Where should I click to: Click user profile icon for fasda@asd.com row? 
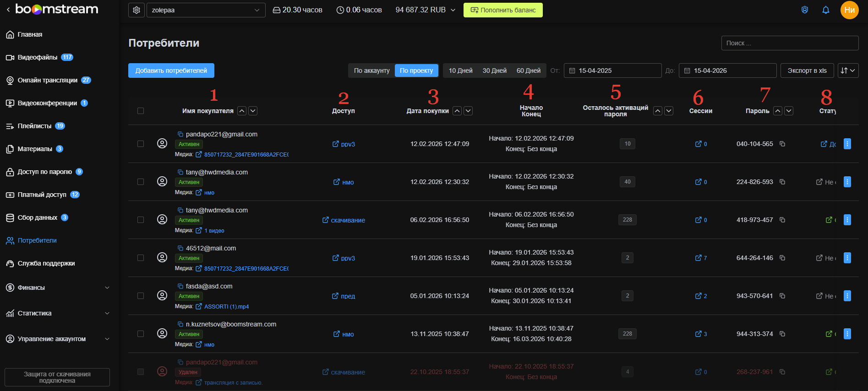pyautogui.click(x=162, y=295)
